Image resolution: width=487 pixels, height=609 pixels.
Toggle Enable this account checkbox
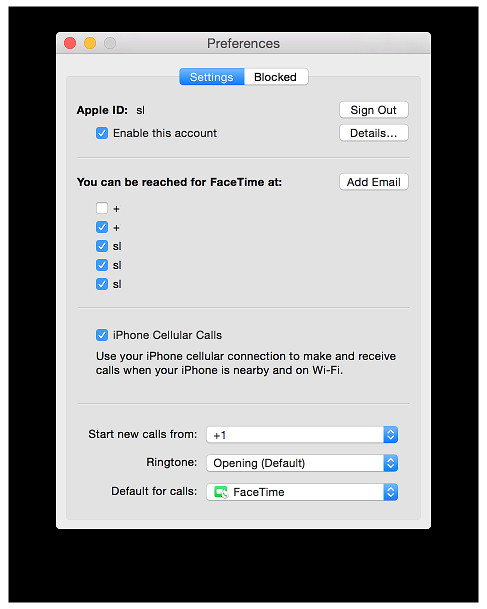(x=102, y=133)
